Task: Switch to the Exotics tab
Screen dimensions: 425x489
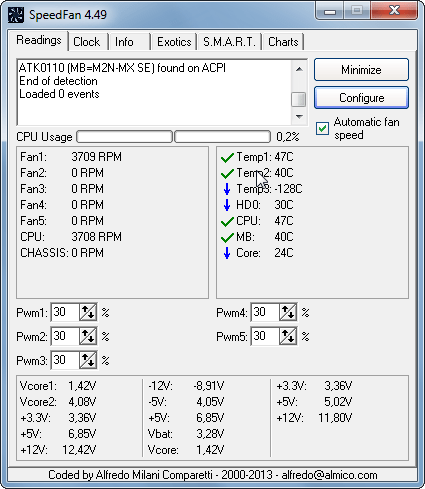Action: pyautogui.click(x=174, y=42)
